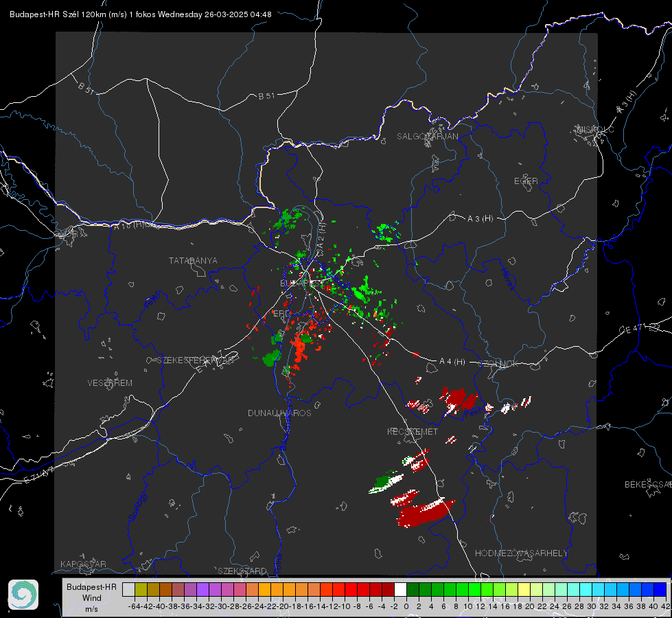672x618 pixels.
Task: Click the SZEKSZÁRD city label
Action: click(x=242, y=571)
